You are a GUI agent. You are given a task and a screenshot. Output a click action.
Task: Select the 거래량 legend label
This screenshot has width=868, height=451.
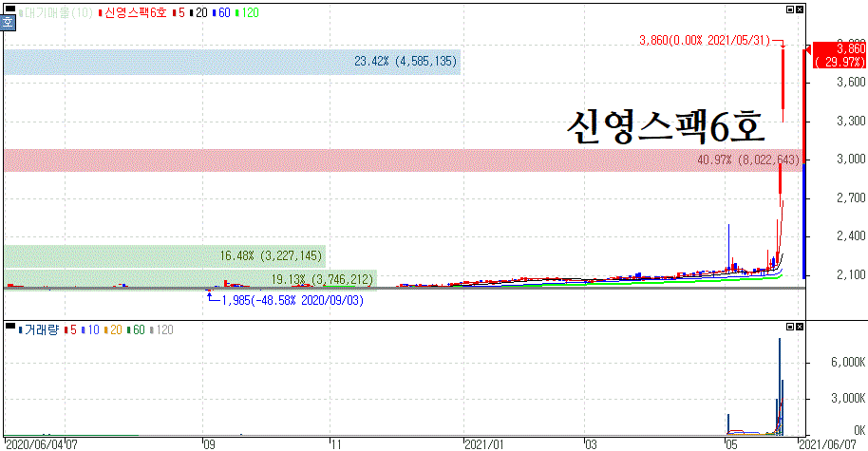point(39,330)
